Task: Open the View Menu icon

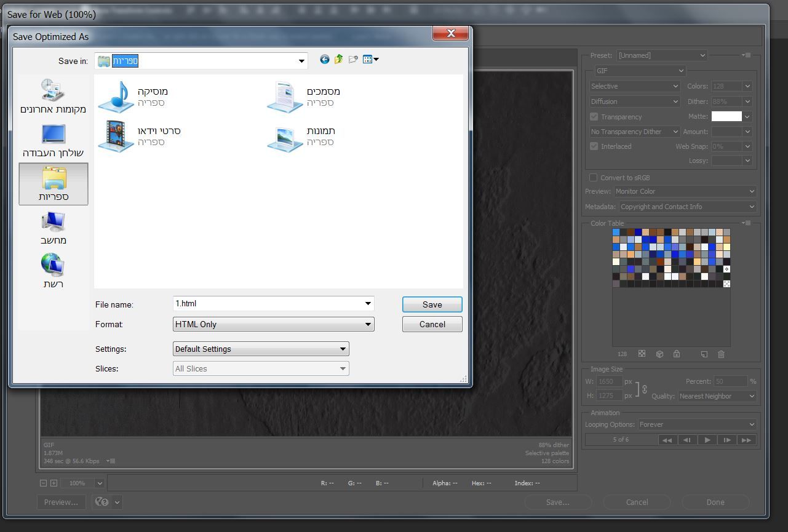Action: click(x=370, y=60)
